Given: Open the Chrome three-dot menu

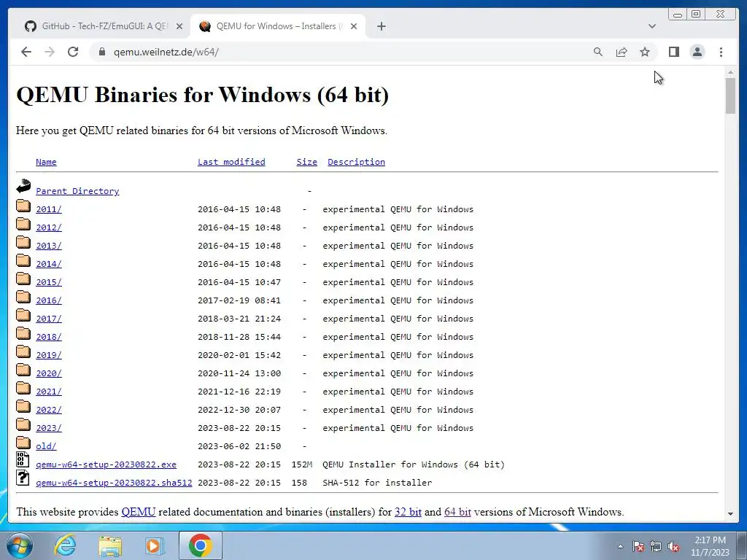Looking at the screenshot, I should coord(721,52).
